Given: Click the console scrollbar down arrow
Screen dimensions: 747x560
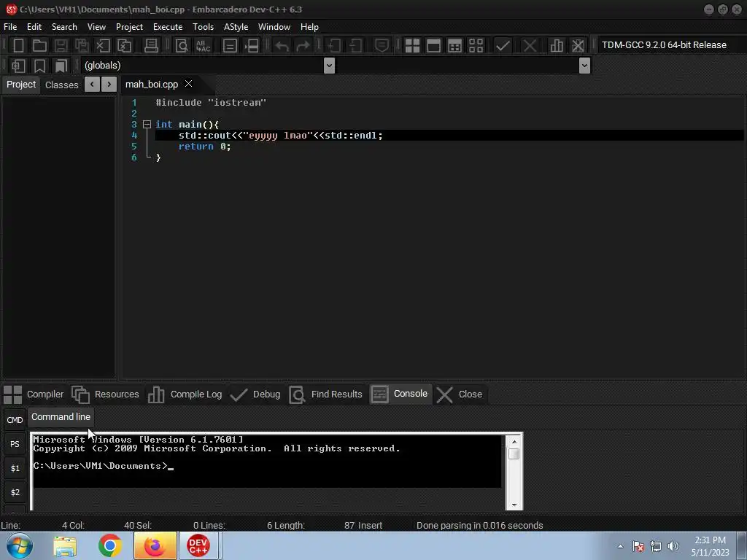Looking at the screenshot, I should (514, 505).
